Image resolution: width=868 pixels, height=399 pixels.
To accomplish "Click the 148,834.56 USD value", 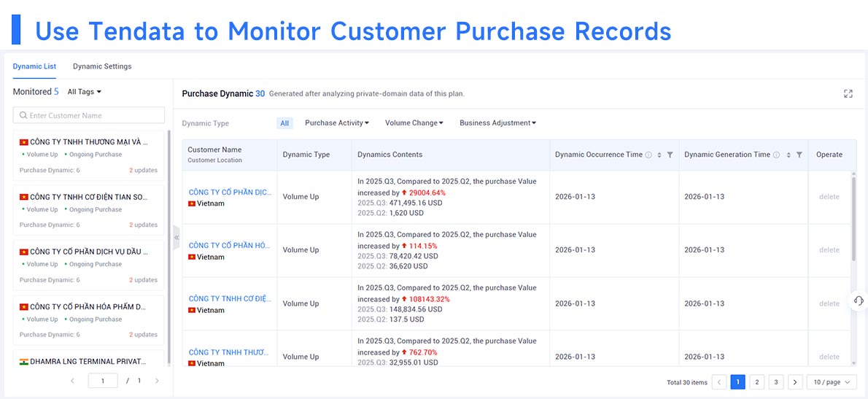I will coord(416,310).
